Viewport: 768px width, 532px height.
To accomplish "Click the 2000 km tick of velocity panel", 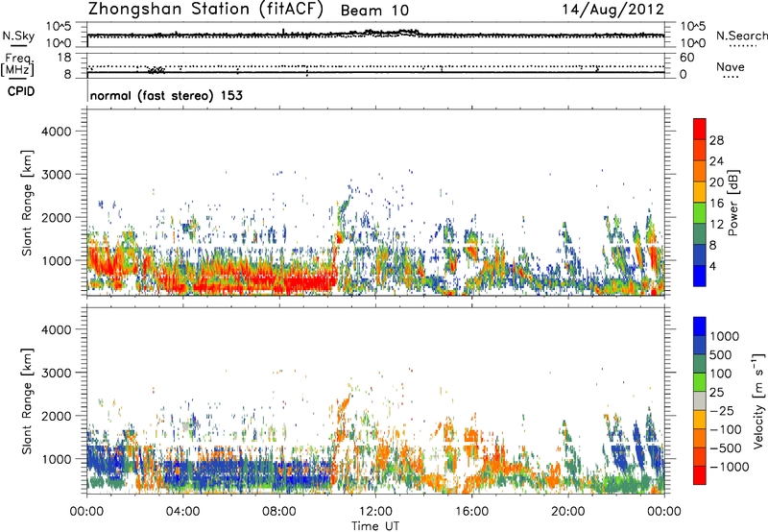I will click(56, 416).
